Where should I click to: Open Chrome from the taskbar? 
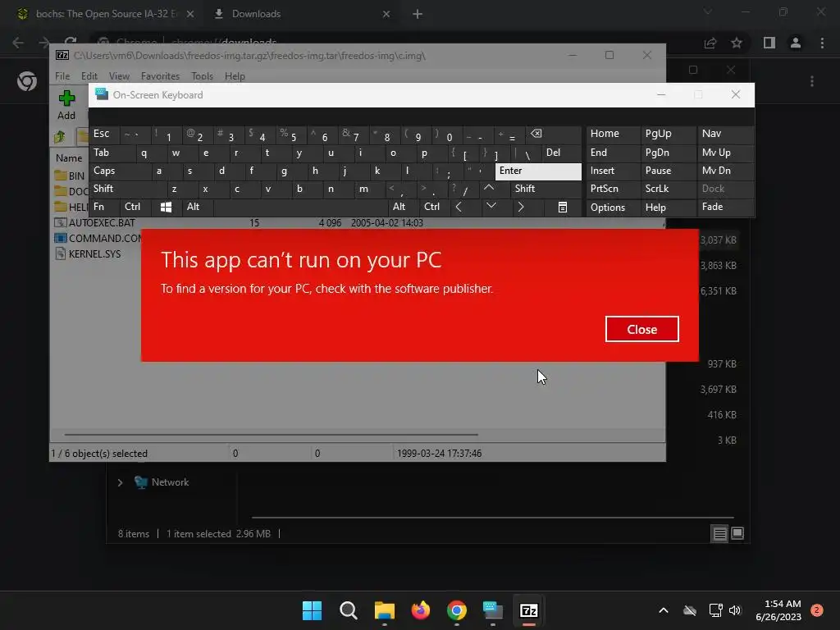[456, 610]
